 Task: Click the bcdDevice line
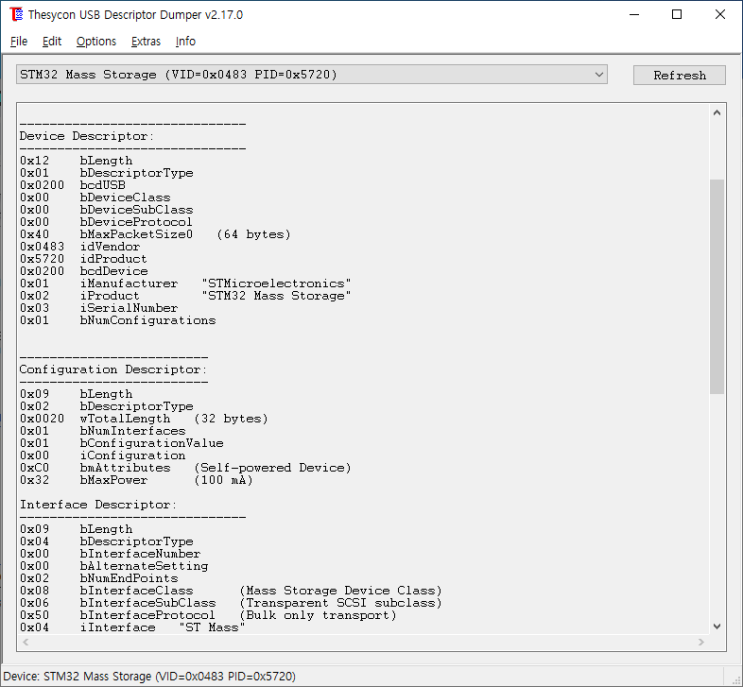point(84,271)
